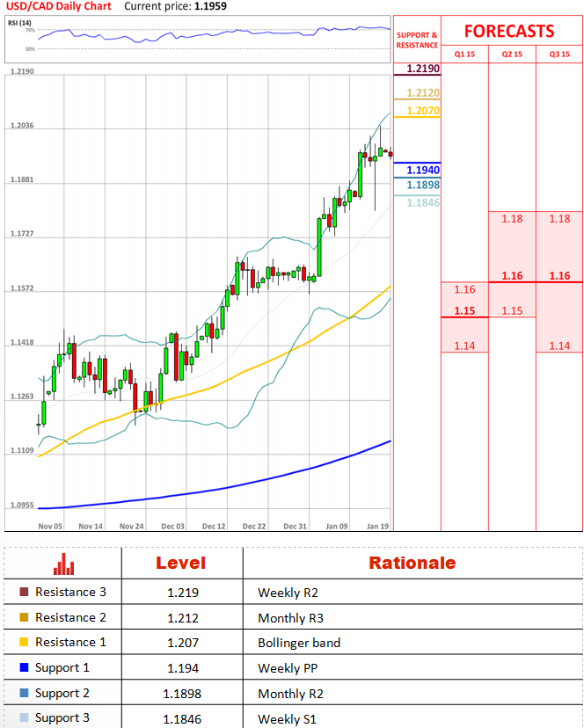Select the Q3 15 forecast column header

(x=559, y=55)
